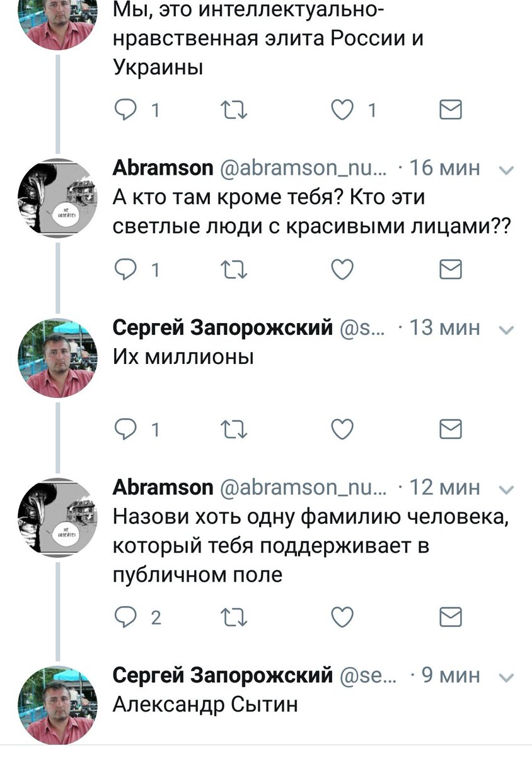Send the 'элита России и Украины' tweet via message

point(451,110)
